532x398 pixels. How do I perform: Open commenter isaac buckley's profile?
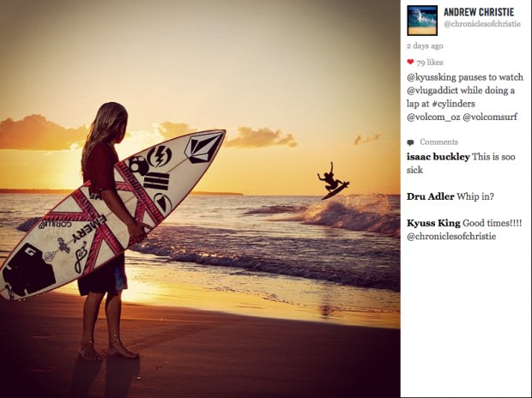(438, 157)
